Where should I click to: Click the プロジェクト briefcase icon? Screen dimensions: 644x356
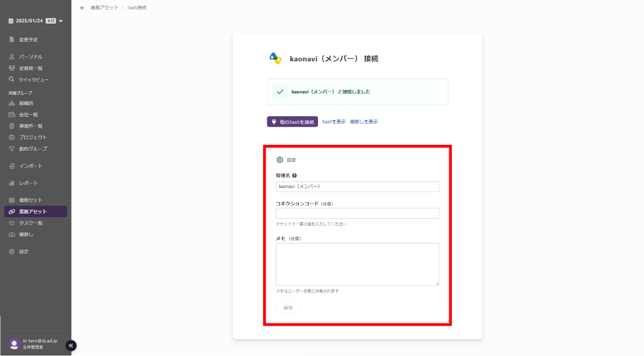(12, 137)
